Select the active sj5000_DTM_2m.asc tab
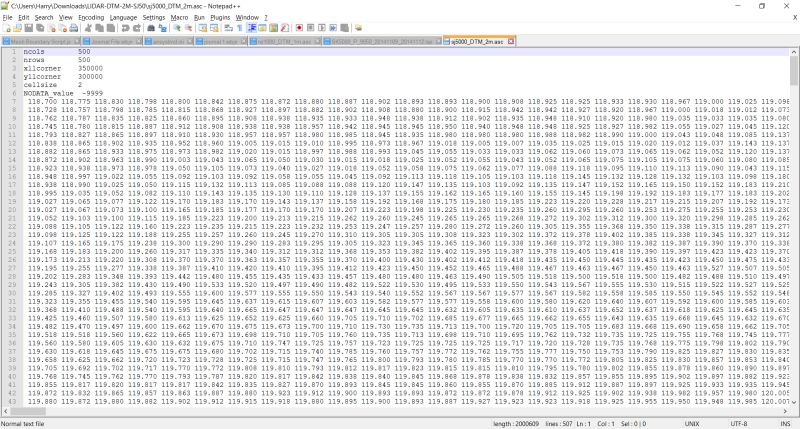The height and width of the screenshot is (429, 800). [x=477, y=41]
